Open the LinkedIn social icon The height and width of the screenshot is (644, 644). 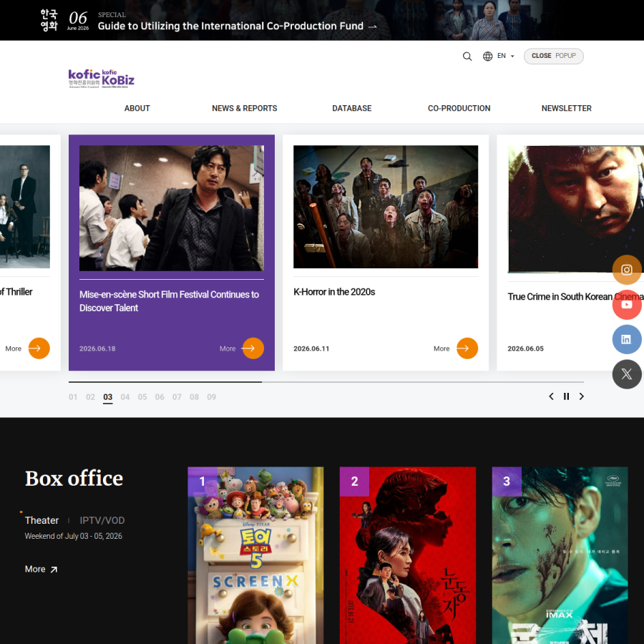(x=627, y=339)
